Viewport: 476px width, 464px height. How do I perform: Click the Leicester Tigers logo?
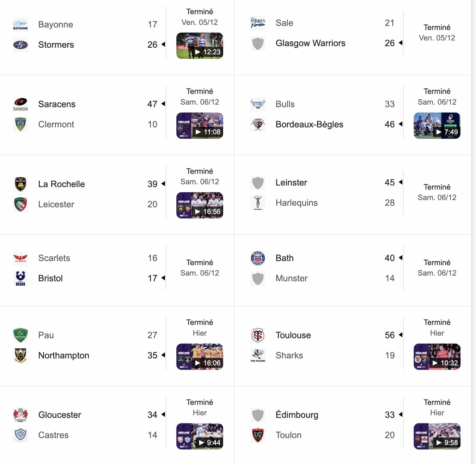click(x=21, y=205)
